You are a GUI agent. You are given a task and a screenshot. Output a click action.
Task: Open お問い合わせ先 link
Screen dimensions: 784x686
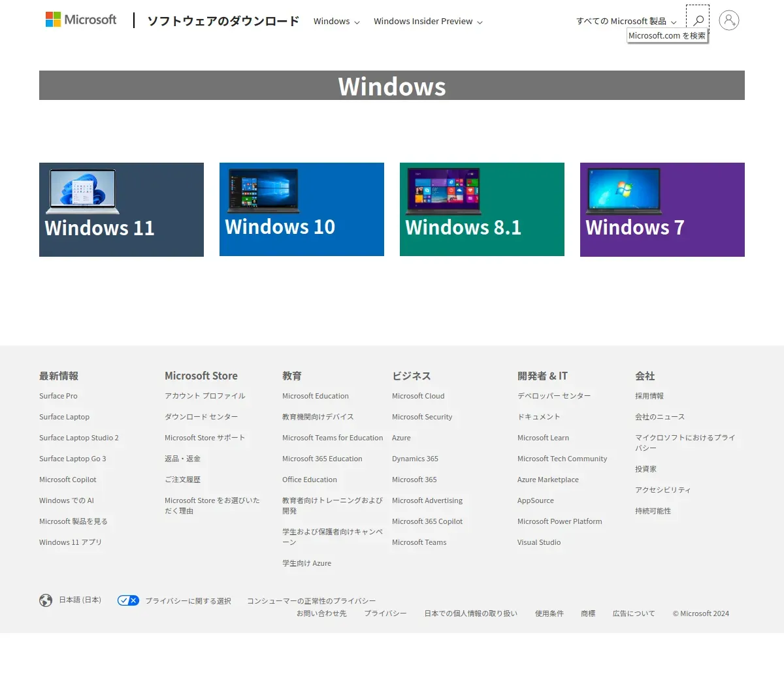321,613
